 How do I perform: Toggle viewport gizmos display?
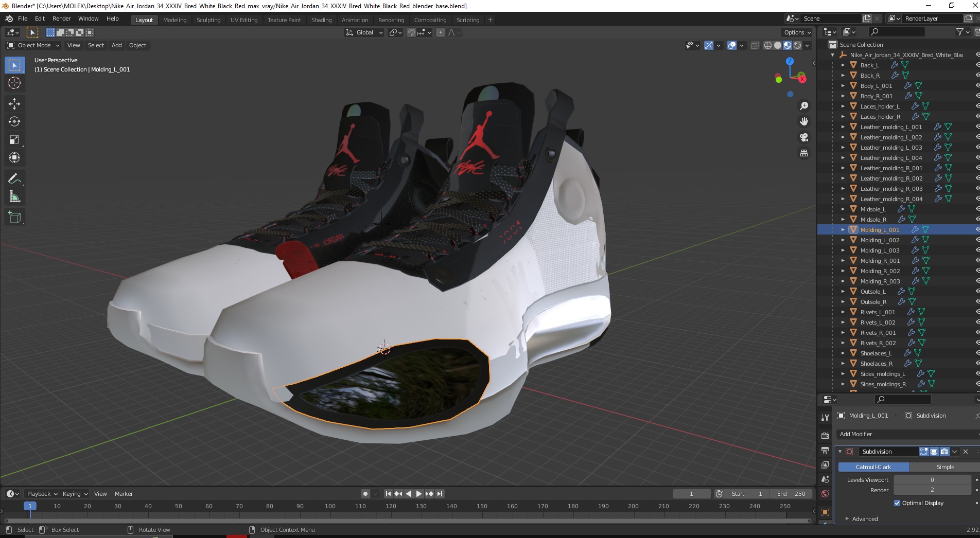coord(709,45)
